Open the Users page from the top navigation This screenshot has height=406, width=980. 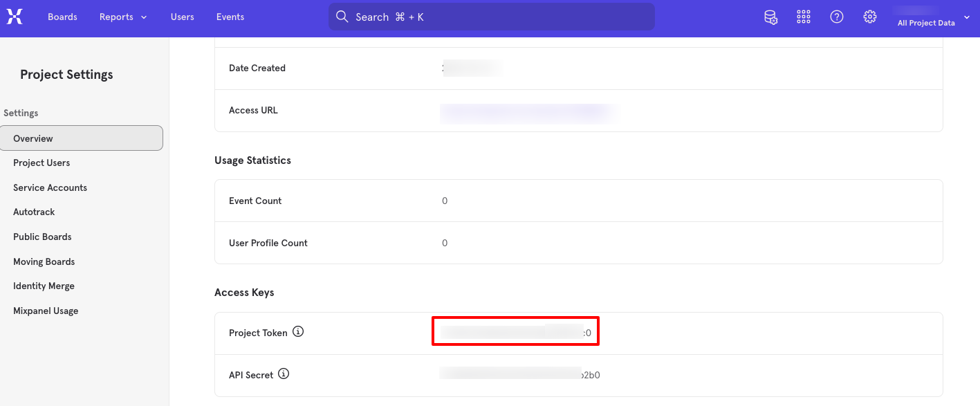coord(182,17)
